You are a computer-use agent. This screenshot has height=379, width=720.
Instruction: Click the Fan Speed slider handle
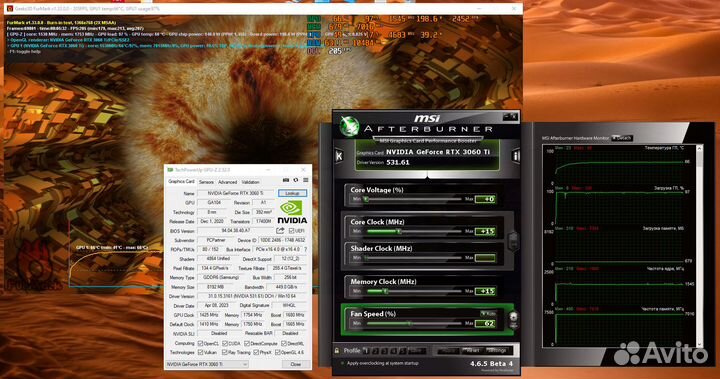pos(409,323)
